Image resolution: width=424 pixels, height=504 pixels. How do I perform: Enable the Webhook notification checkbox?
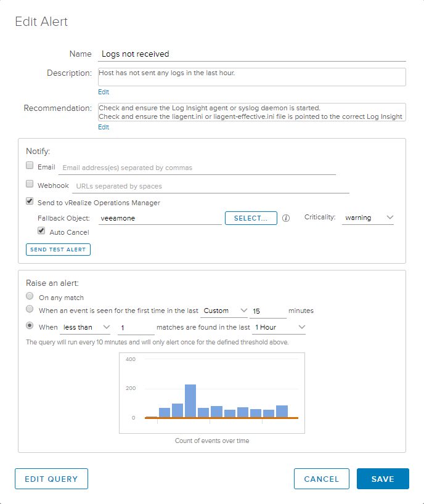pyautogui.click(x=30, y=184)
